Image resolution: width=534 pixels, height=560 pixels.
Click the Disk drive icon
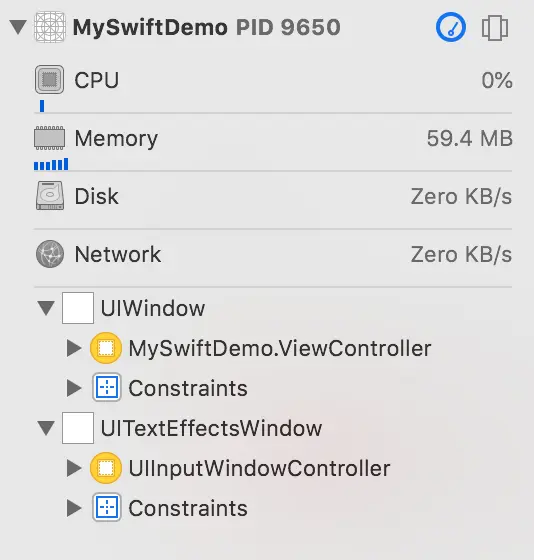pyautogui.click(x=50, y=196)
